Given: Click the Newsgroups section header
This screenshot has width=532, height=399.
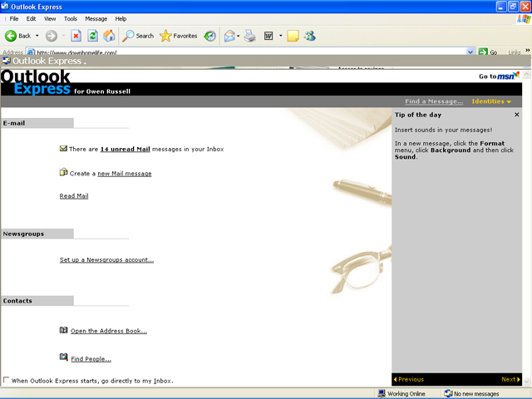Looking at the screenshot, I should [x=37, y=234].
